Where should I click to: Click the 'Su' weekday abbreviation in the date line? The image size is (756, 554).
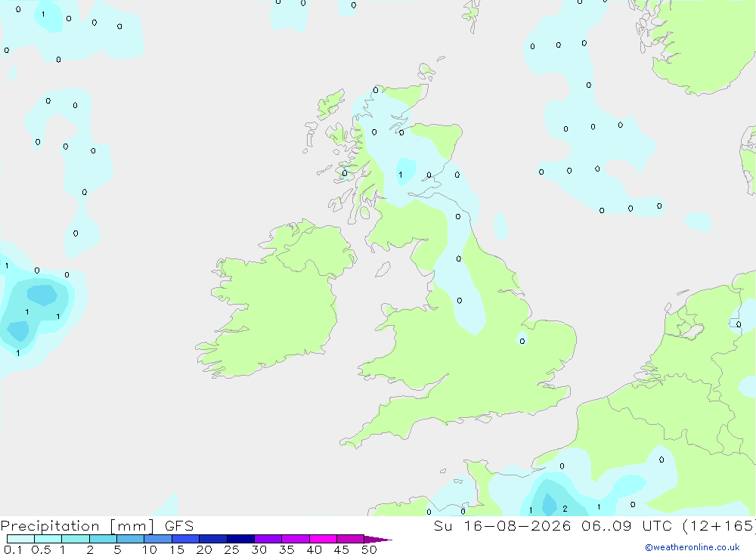point(443,525)
